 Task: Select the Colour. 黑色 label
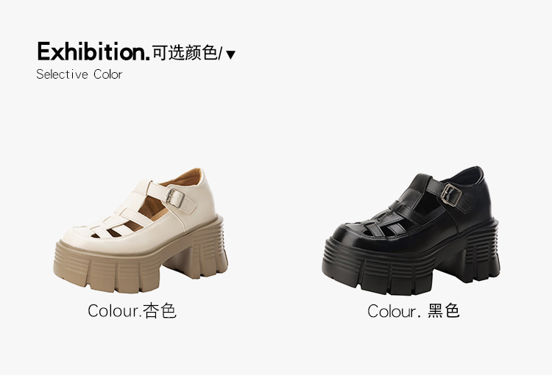(x=414, y=311)
